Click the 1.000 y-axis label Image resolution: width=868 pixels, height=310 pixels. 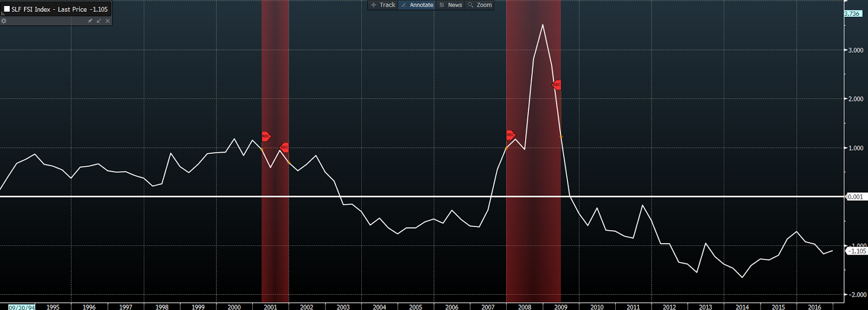pyautogui.click(x=856, y=148)
